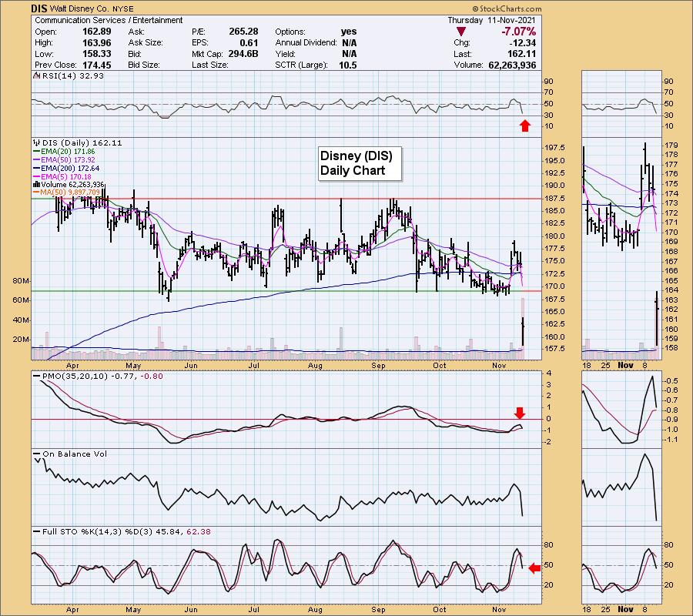
Task: Click the SCTR (Large) value 10.5
Action: click(x=348, y=65)
